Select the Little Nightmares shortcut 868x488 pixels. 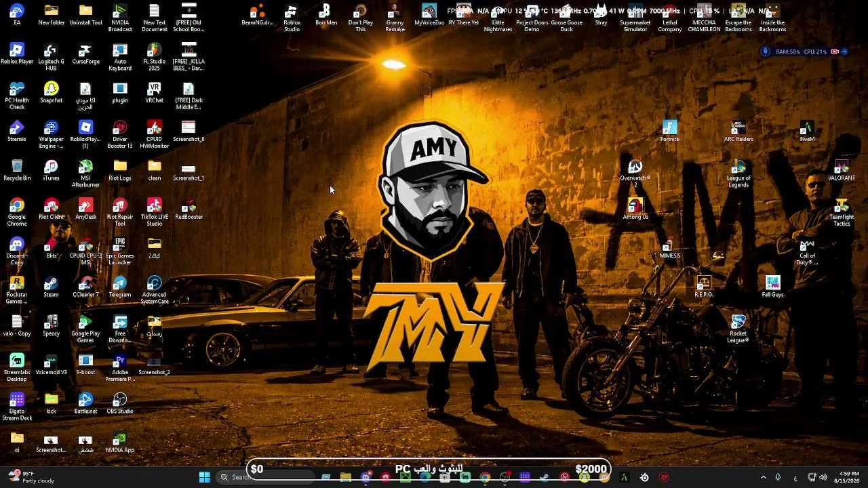(x=498, y=18)
